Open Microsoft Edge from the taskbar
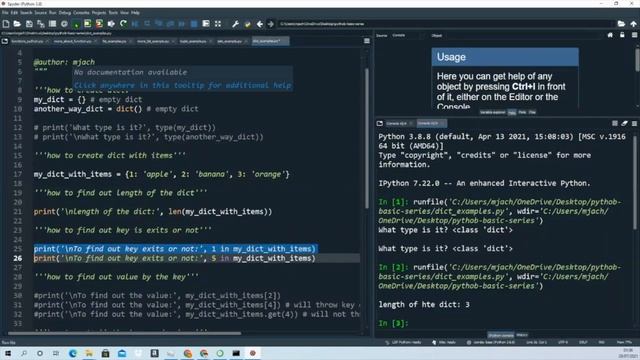Image resolution: width=640 pixels, height=360 pixels. 73,353
